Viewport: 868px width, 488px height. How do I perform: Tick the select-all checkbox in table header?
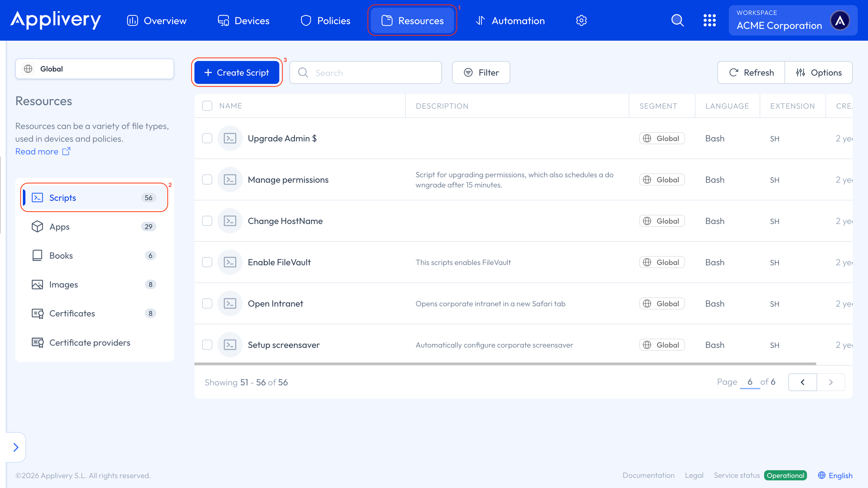coord(207,106)
